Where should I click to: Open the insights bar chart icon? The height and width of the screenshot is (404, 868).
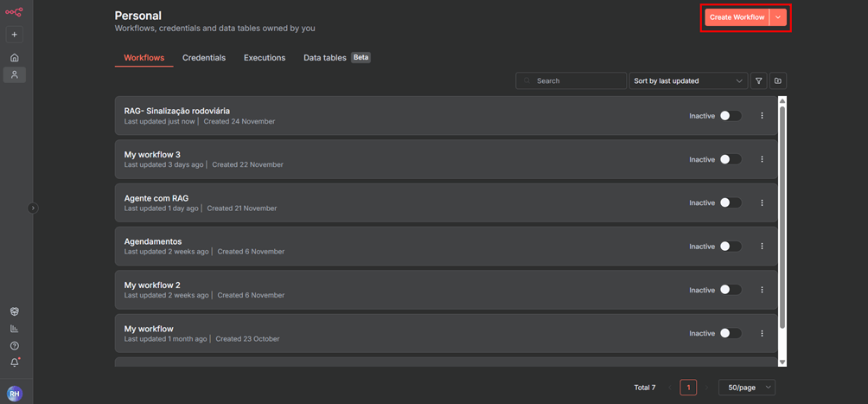pos(15,329)
